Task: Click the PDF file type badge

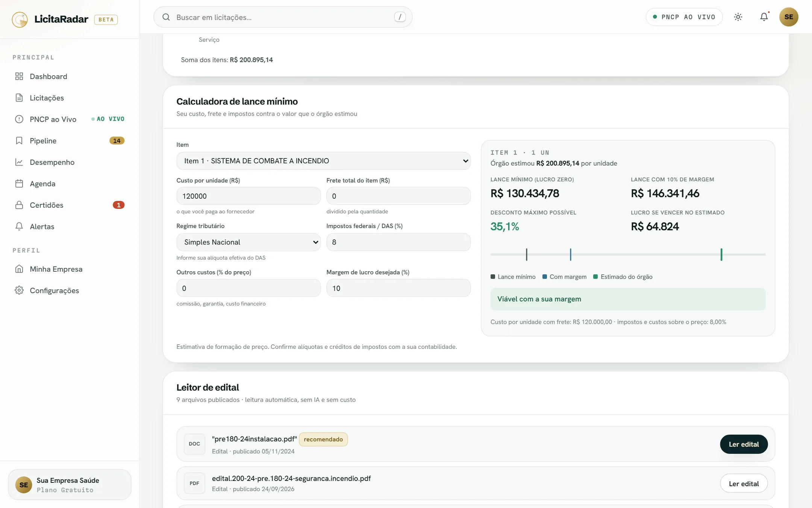Action: click(x=194, y=484)
